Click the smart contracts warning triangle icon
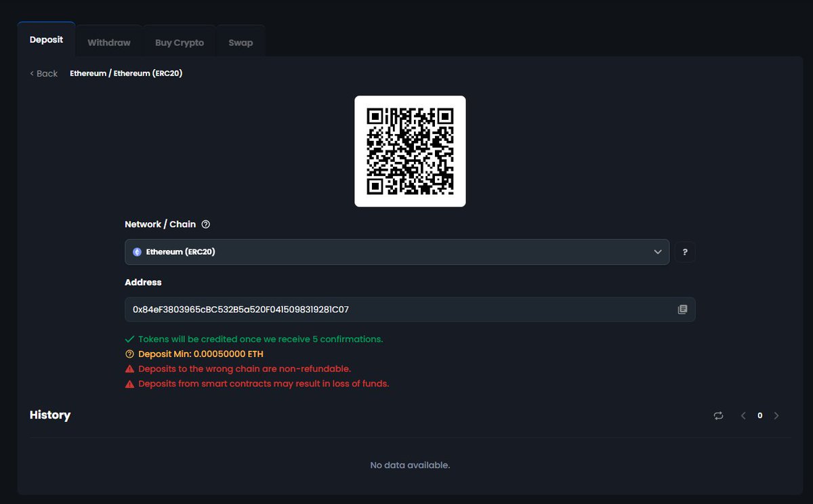 (129, 384)
